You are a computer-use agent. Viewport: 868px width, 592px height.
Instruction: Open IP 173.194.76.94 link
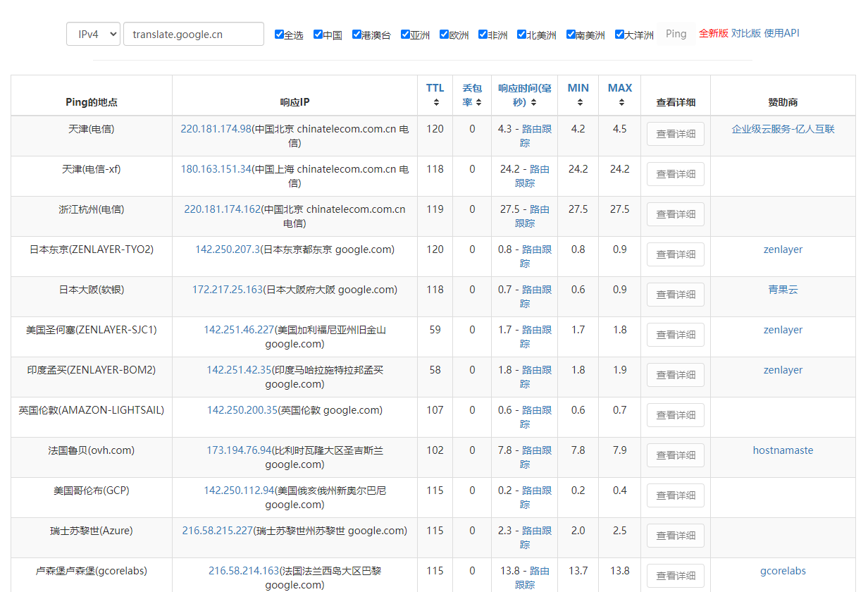pos(239,450)
